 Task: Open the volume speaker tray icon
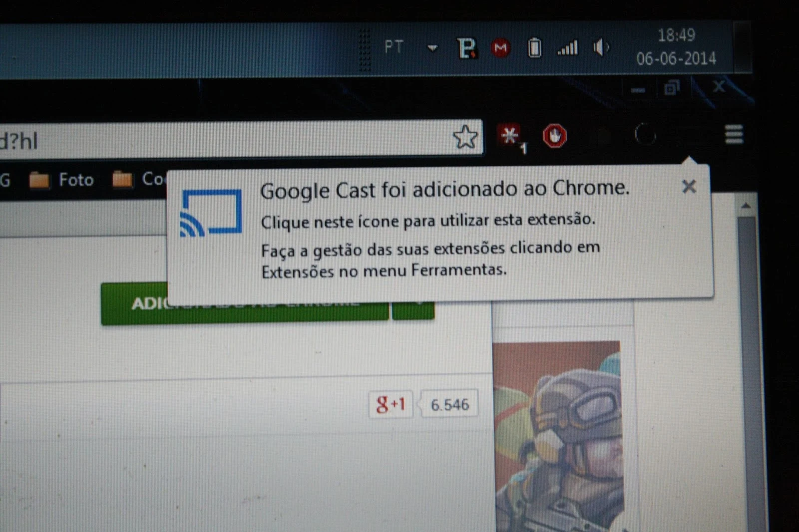(x=601, y=47)
